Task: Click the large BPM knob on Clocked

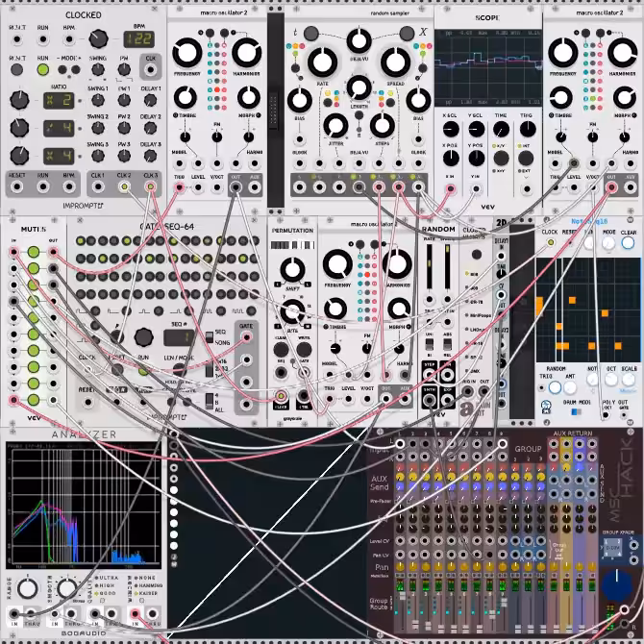Action: (98, 39)
